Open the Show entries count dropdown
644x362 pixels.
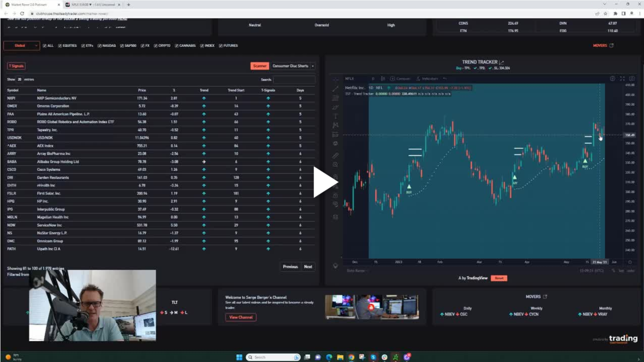pyautogui.click(x=20, y=79)
